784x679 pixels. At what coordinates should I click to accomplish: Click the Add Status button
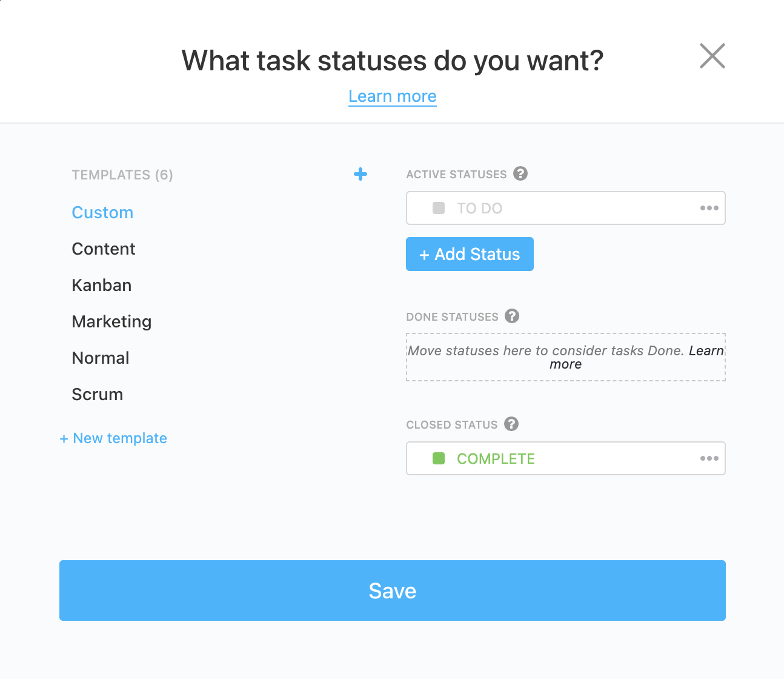[x=470, y=254]
